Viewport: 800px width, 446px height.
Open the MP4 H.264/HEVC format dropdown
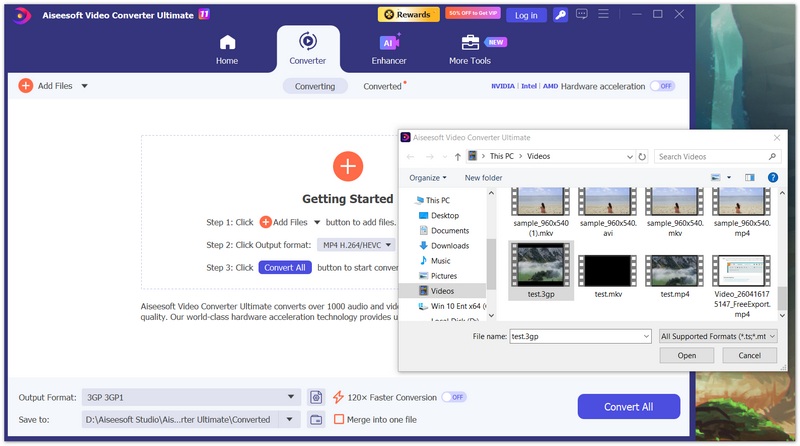[356, 245]
